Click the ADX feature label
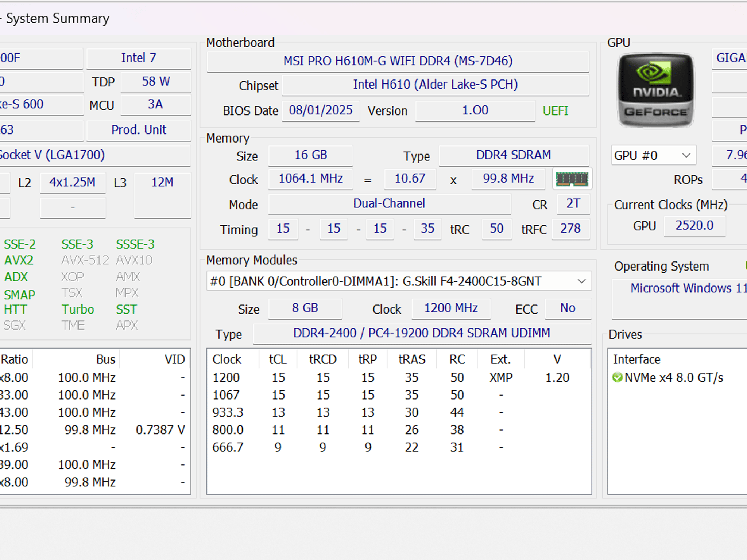Image resolution: width=747 pixels, height=560 pixels. [x=16, y=277]
